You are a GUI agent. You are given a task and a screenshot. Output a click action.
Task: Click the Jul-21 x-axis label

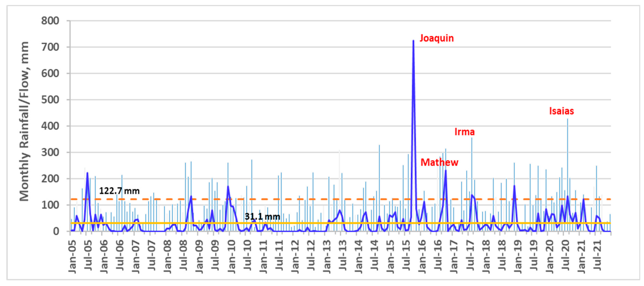[597, 255]
